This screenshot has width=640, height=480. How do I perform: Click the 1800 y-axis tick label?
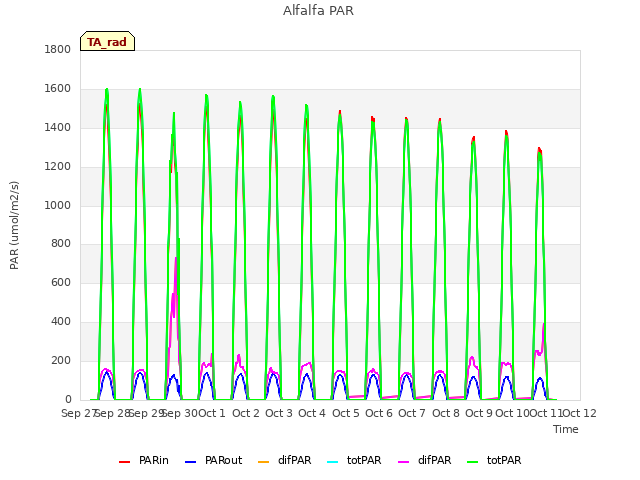click(x=58, y=50)
